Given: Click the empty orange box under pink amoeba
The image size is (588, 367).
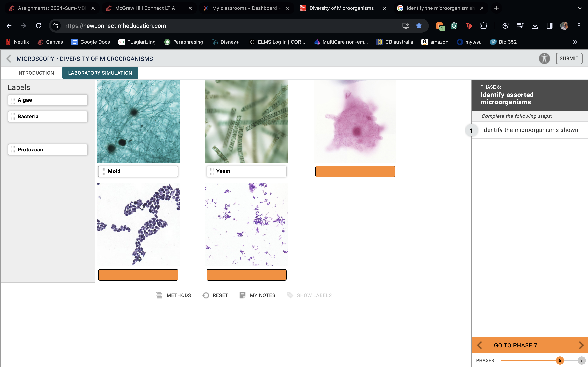Looking at the screenshot, I should (x=355, y=171).
